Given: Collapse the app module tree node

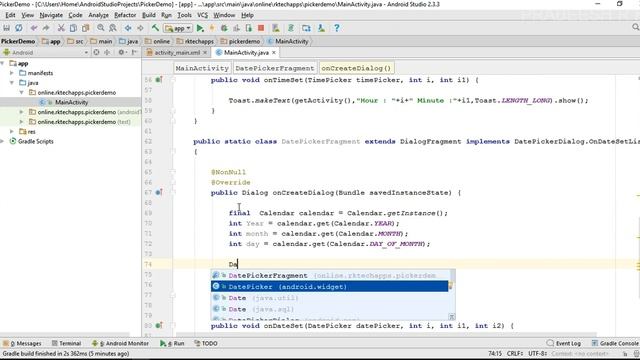Looking at the screenshot, I should pos(2,63).
